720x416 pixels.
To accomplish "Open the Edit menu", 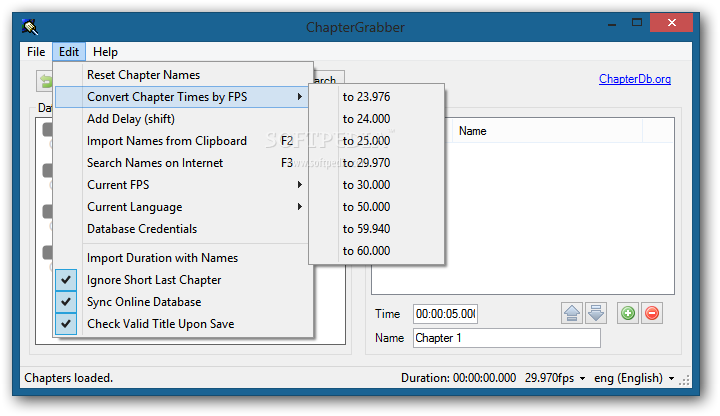I will [69, 52].
